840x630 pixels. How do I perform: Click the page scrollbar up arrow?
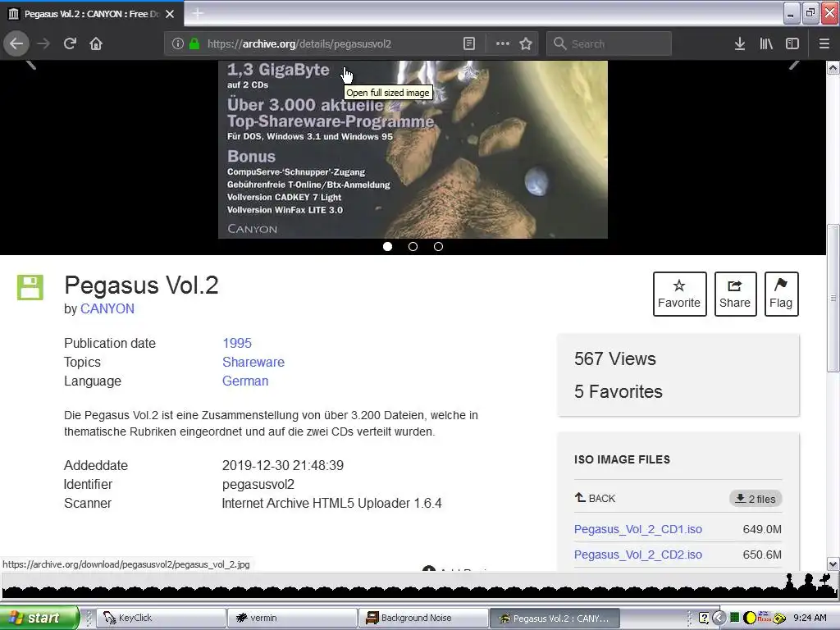(833, 67)
